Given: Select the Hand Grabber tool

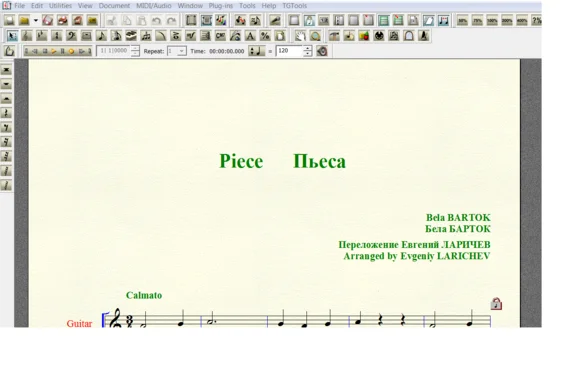Looking at the screenshot, I should (300, 36).
